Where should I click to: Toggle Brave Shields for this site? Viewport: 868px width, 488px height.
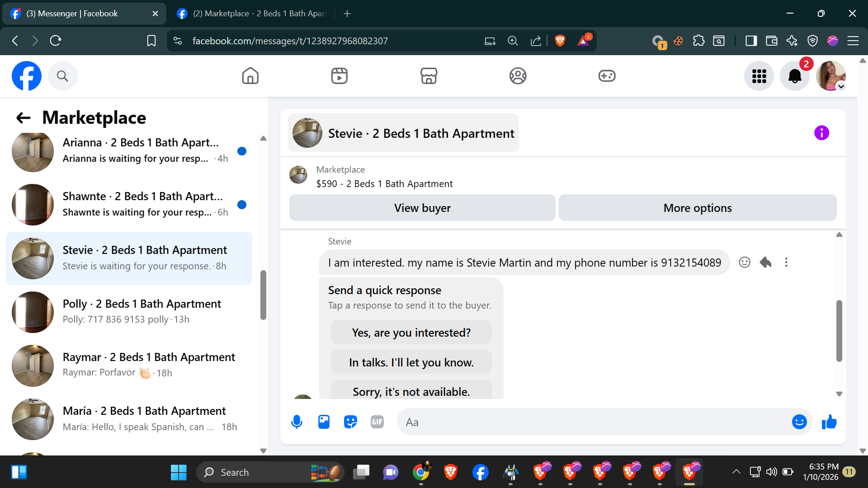560,41
